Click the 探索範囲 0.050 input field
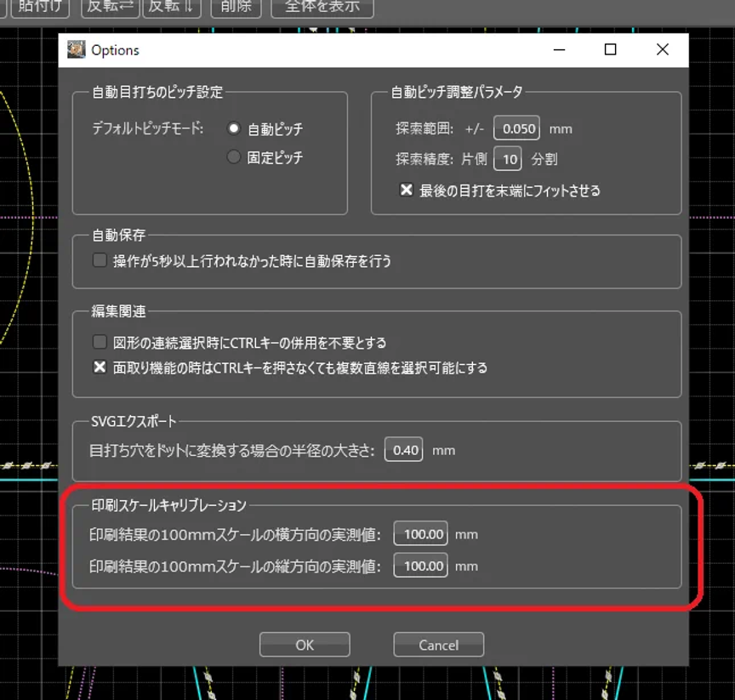 (516, 128)
